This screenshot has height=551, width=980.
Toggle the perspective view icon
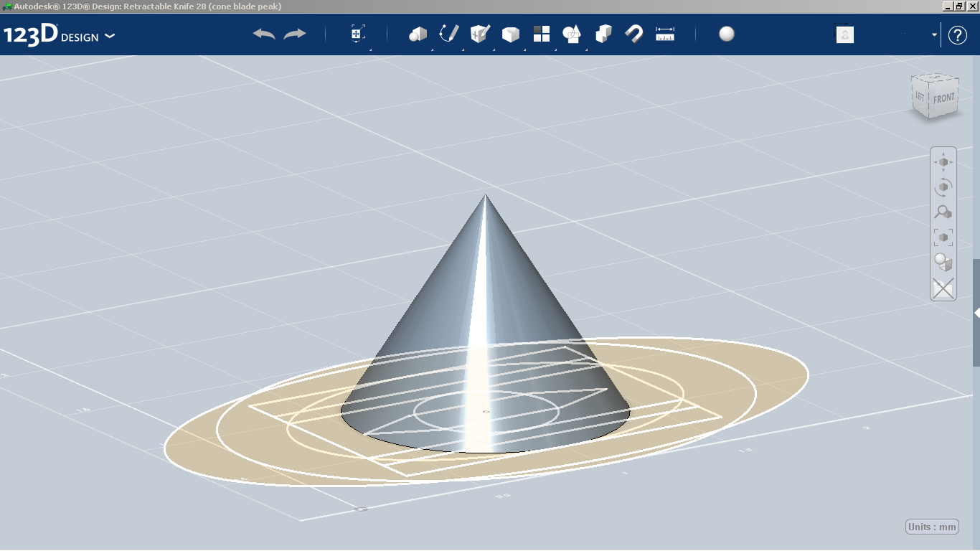point(943,263)
